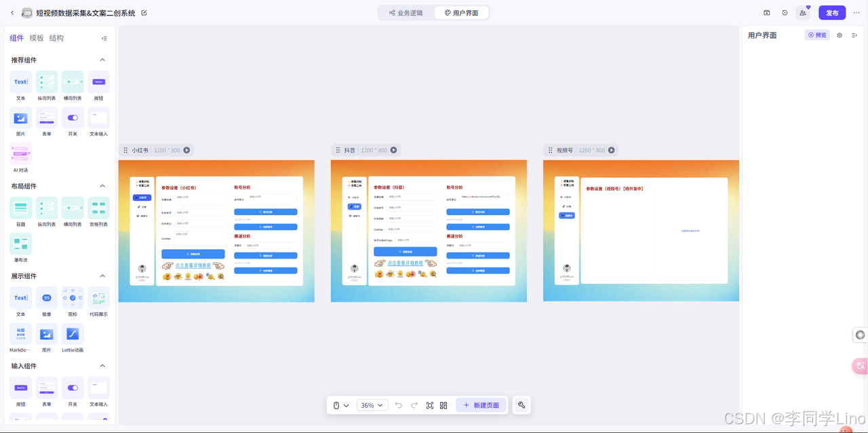Open the collaborators icon in top bar

pos(803,13)
